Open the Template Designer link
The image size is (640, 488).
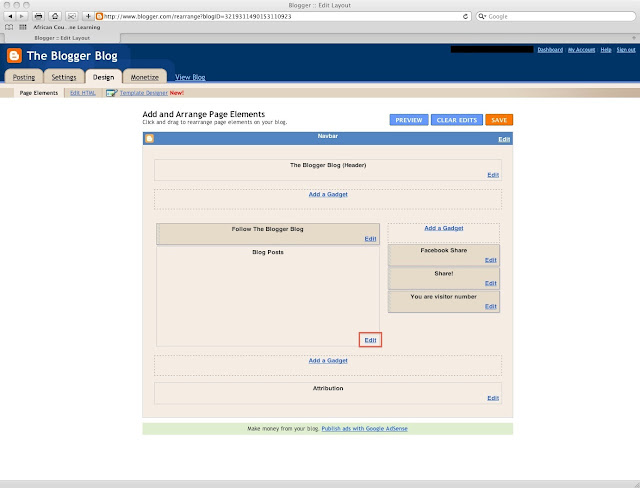click(x=144, y=93)
